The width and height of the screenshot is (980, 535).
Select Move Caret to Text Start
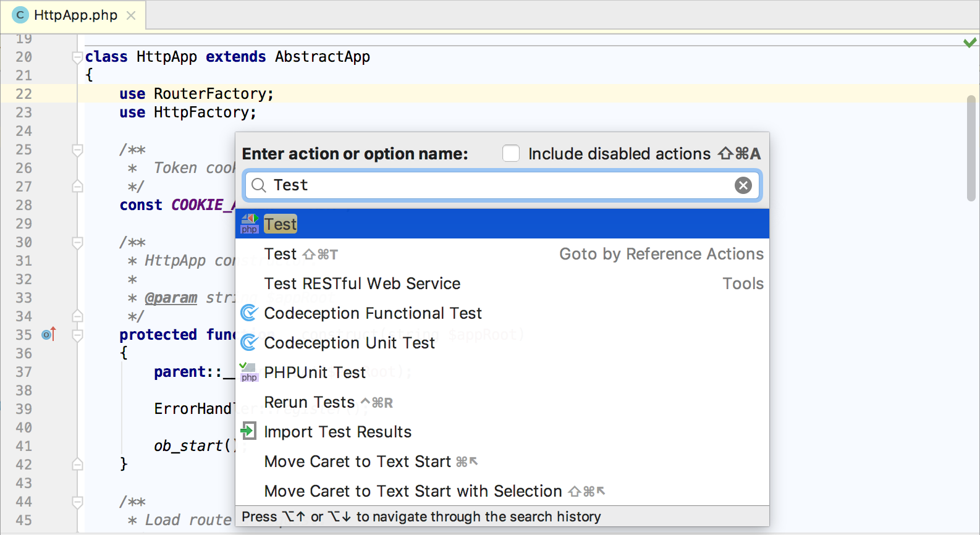point(502,461)
